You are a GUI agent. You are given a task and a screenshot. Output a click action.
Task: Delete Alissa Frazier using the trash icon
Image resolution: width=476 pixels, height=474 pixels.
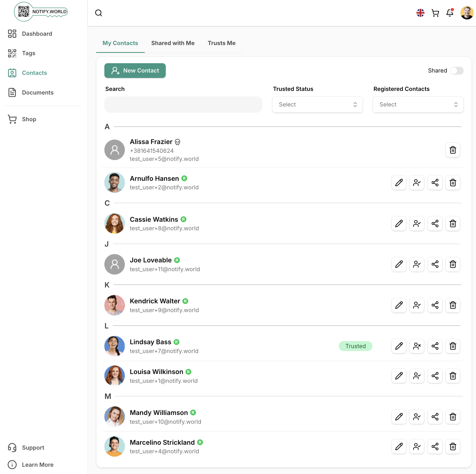pos(453,150)
